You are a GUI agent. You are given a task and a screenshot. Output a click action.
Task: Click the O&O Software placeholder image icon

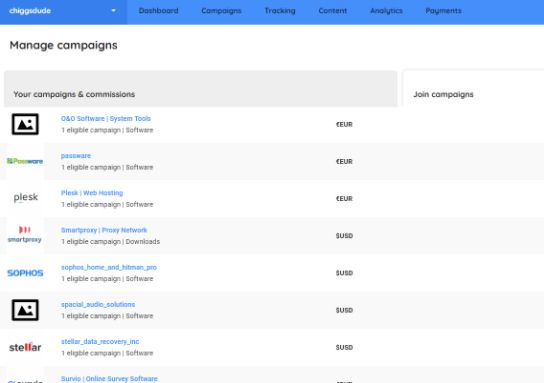[25, 124]
